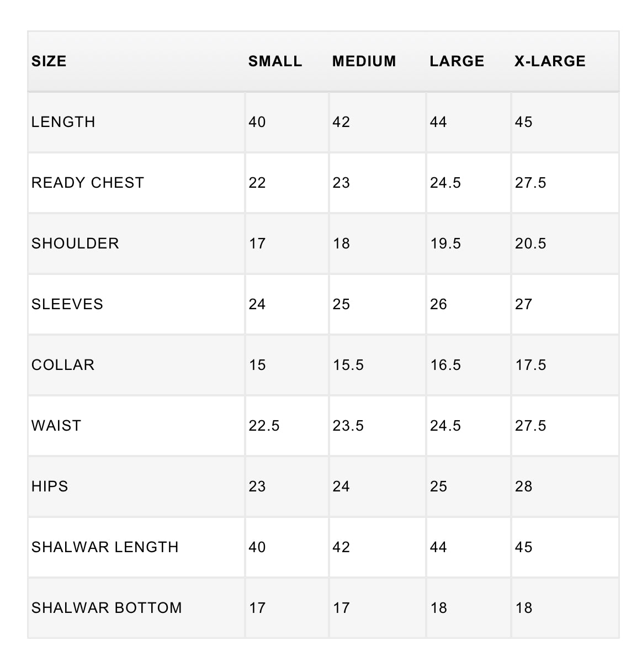642x672 pixels.
Task: Click the SHALWAR BOTTOM row label
Action: pyautogui.click(x=107, y=608)
